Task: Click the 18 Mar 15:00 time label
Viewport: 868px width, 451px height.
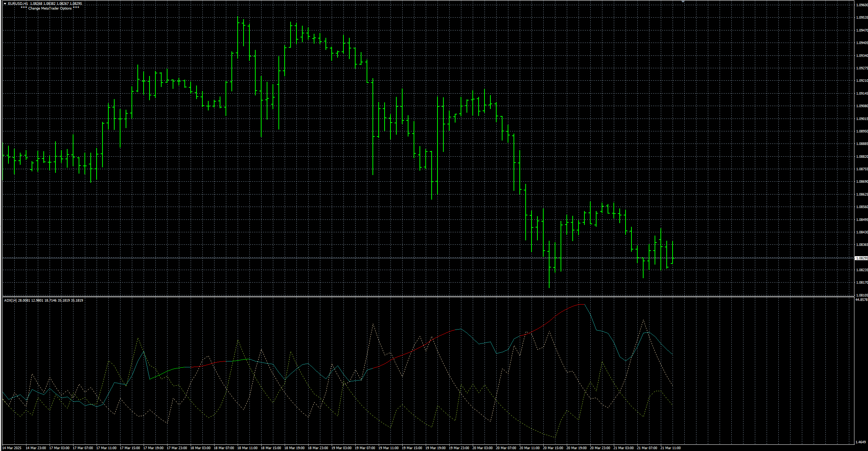Action: pos(271,448)
